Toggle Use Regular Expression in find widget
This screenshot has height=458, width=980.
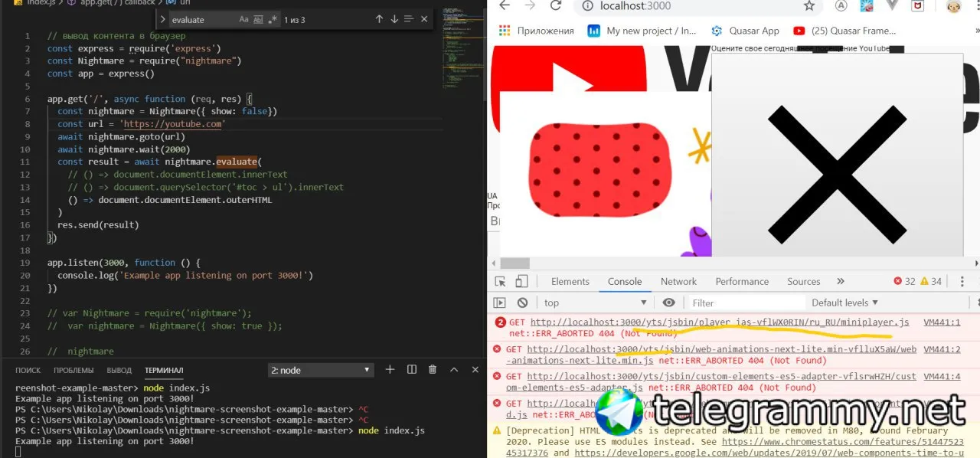point(272,19)
